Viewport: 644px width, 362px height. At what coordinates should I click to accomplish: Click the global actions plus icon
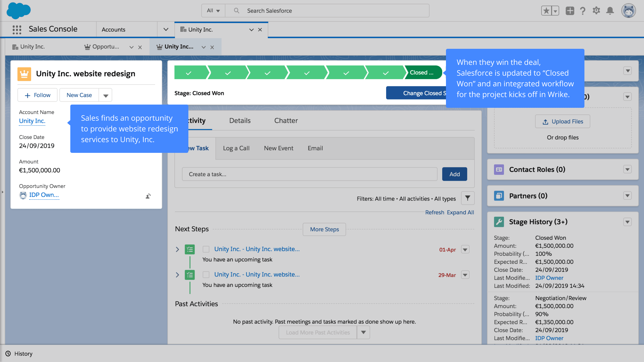(570, 11)
